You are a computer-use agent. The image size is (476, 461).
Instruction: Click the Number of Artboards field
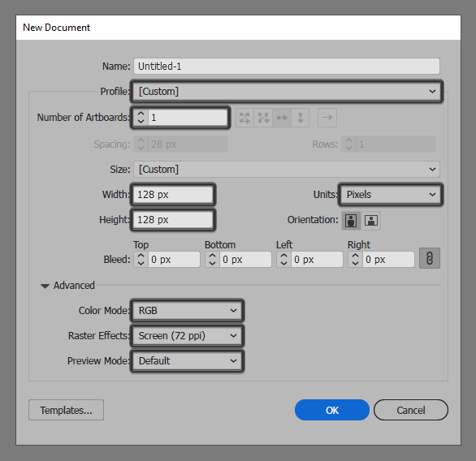(188, 118)
